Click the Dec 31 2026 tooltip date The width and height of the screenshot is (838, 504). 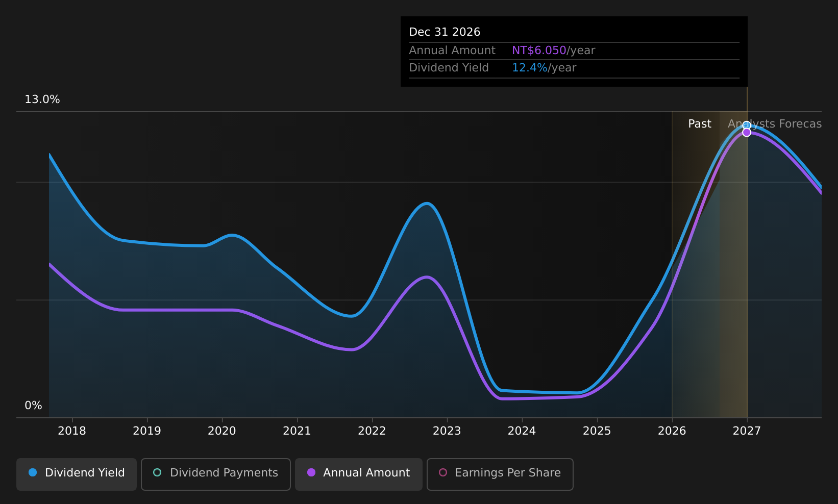(445, 32)
